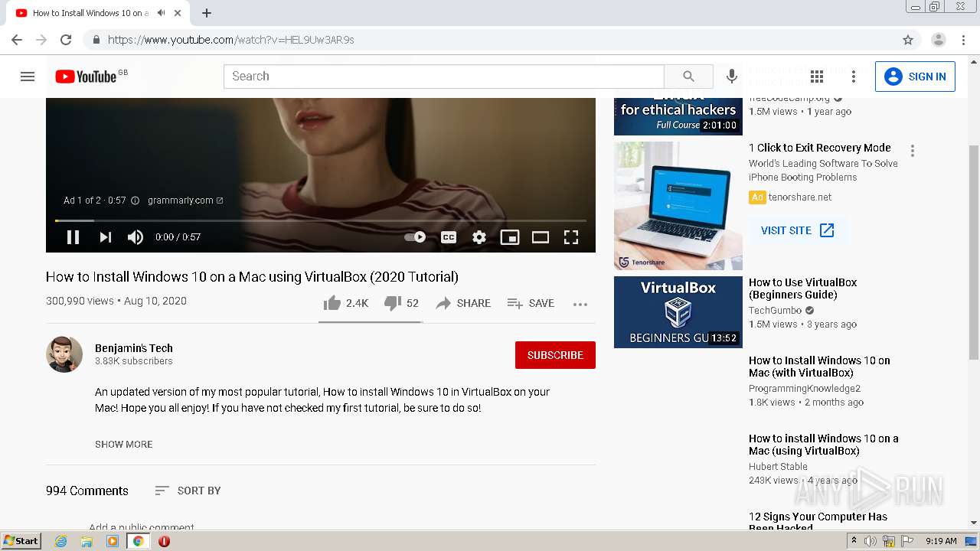Share this video

coord(463,303)
